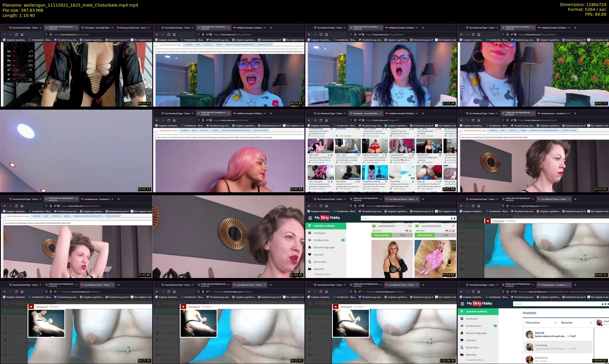Click browser reload icon in frame stamped 04:10.43
This screenshot has height=364, width=609.
pyautogui.click(x=16, y=35)
